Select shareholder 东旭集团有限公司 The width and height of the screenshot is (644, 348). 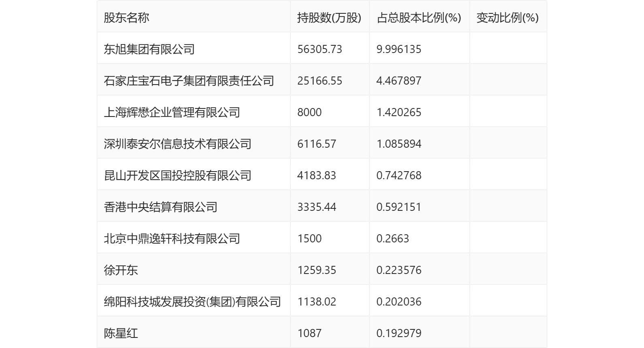(149, 49)
